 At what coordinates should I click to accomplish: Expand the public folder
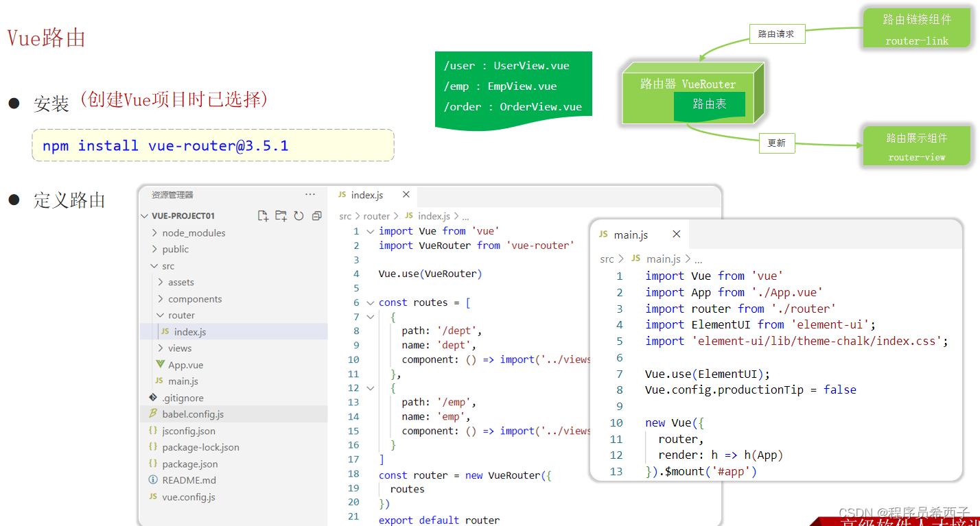click(154, 249)
